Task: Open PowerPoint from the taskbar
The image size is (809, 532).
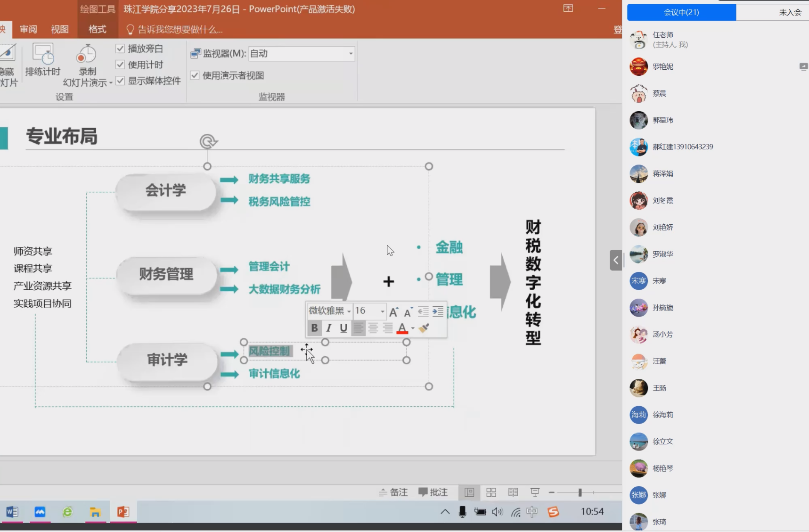Action: point(123,512)
